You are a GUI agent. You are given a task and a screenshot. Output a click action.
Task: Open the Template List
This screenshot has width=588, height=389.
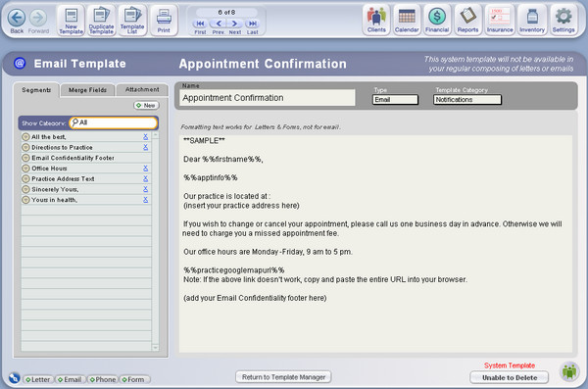[x=132, y=21]
